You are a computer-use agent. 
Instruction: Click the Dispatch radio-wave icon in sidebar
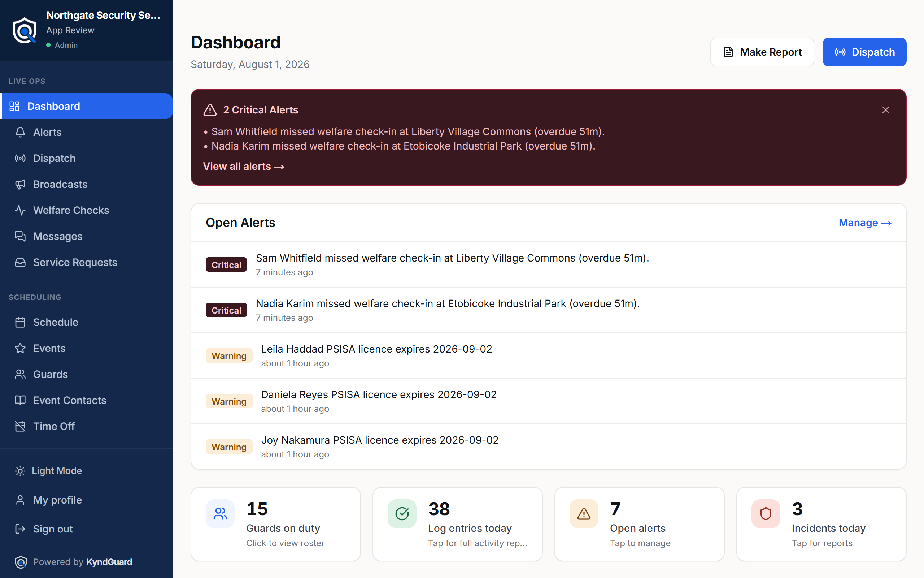(20, 158)
